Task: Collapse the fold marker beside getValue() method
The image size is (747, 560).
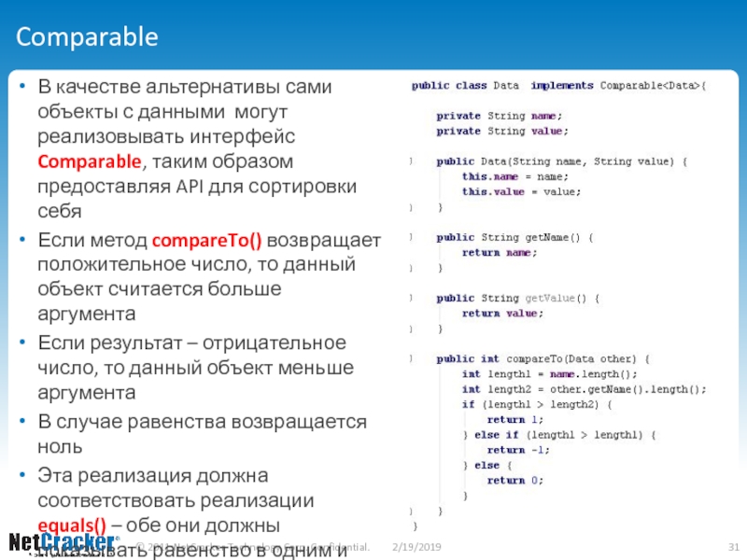Action: tap(411, 298)
